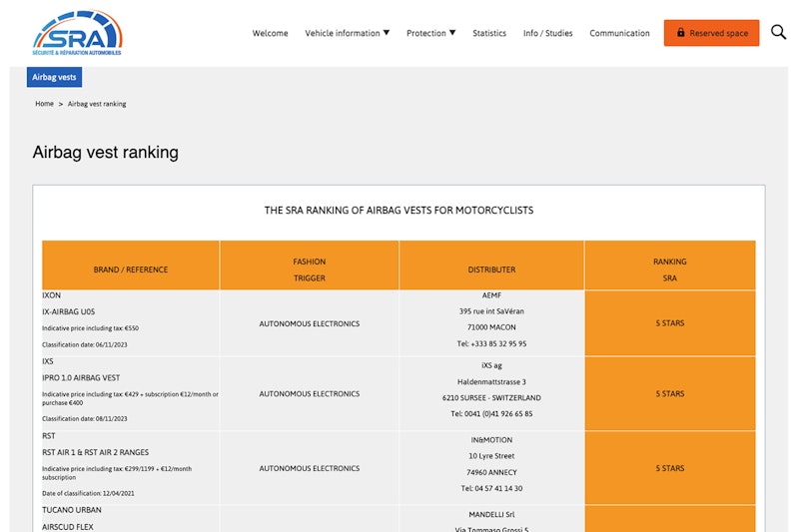Viewport: 799px width, 532px height.
Task: Click the SRA logo
Action: pos(78,33)
